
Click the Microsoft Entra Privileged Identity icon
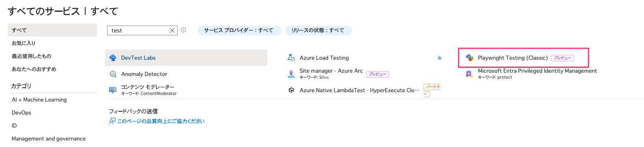469,74
